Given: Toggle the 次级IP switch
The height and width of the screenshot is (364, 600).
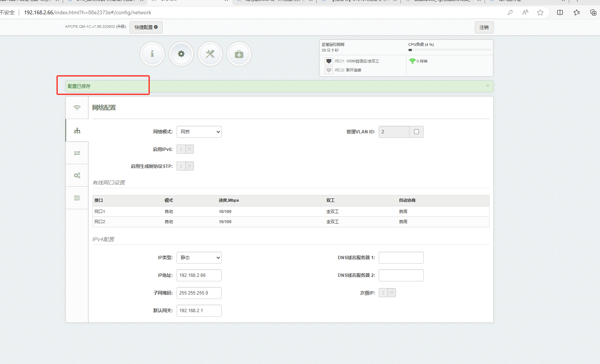Looking at the screenshot, I should point(387,293).
